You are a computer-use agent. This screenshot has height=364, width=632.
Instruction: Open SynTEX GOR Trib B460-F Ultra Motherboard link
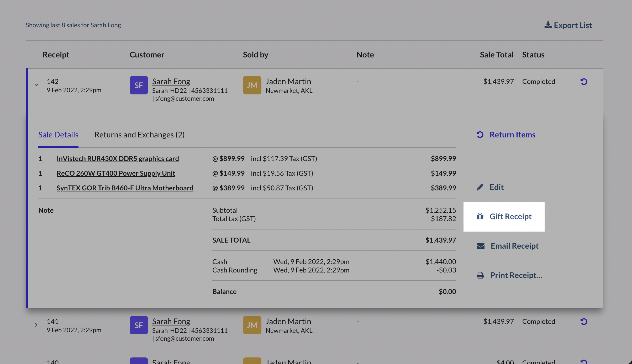click(x=125, y=188)
